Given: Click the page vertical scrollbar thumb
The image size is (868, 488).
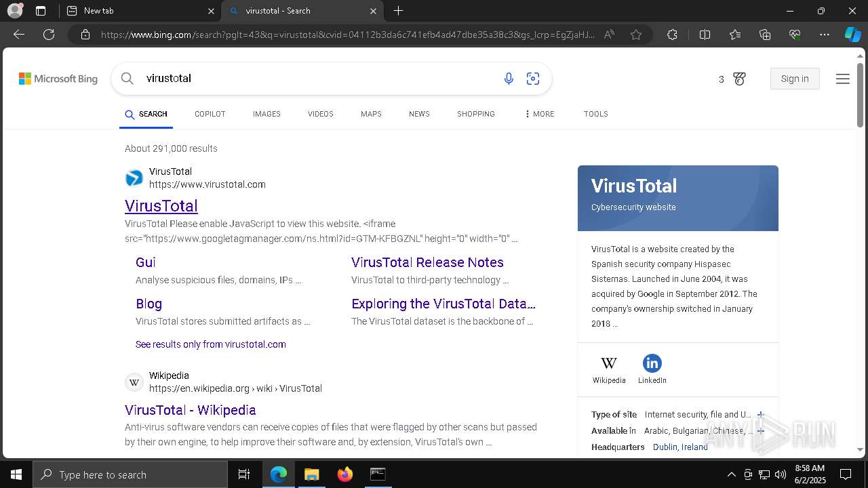Looking at the screenshot, I should pos(860,95).
